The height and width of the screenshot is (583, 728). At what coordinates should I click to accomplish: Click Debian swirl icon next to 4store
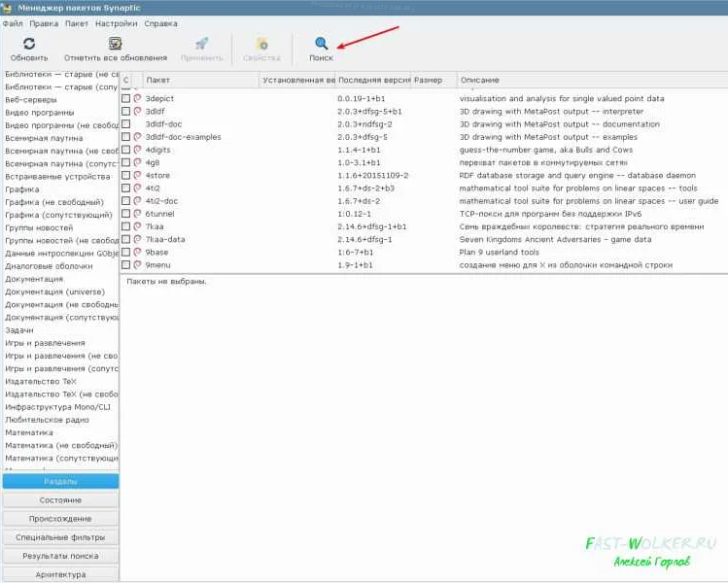[137, 176]
